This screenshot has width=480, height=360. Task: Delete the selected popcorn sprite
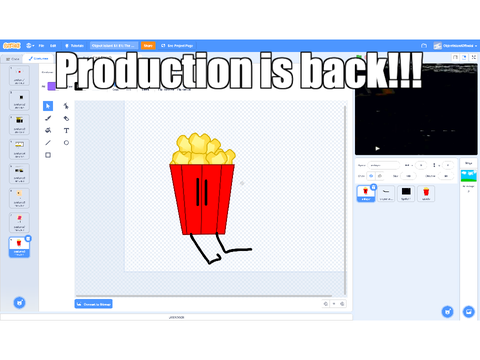coord(374,187)
